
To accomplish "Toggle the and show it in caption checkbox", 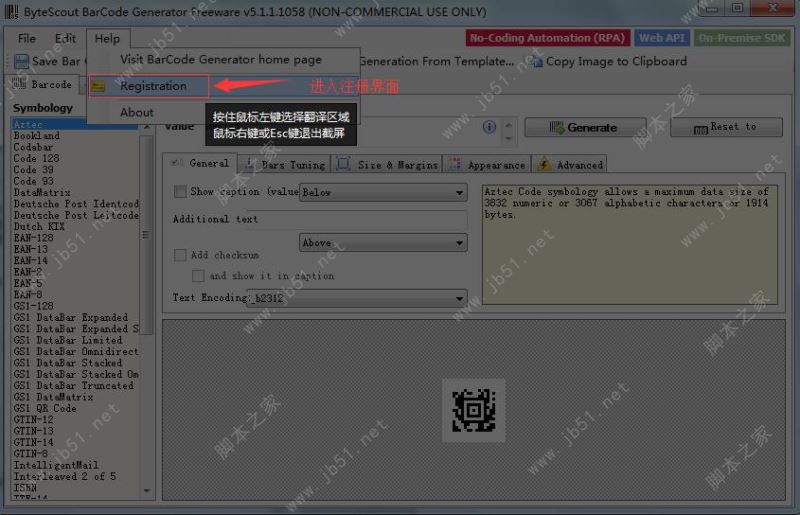I will (x=198, y=276).
